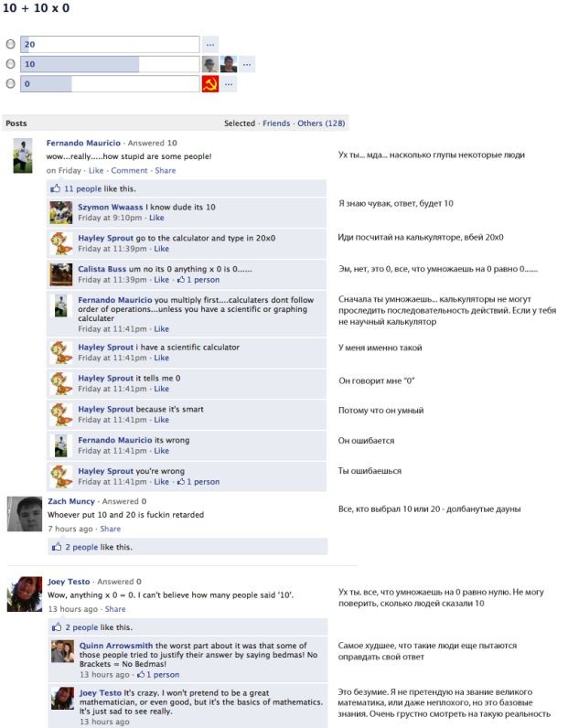568x728 pixels.
Task: Click the thumbs-up icon on Calista Buss's comment
Action: 181,280
